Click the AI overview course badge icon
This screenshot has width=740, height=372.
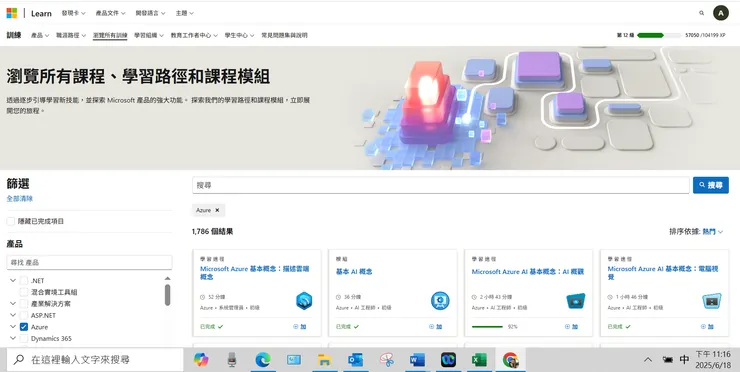(575, 301)
